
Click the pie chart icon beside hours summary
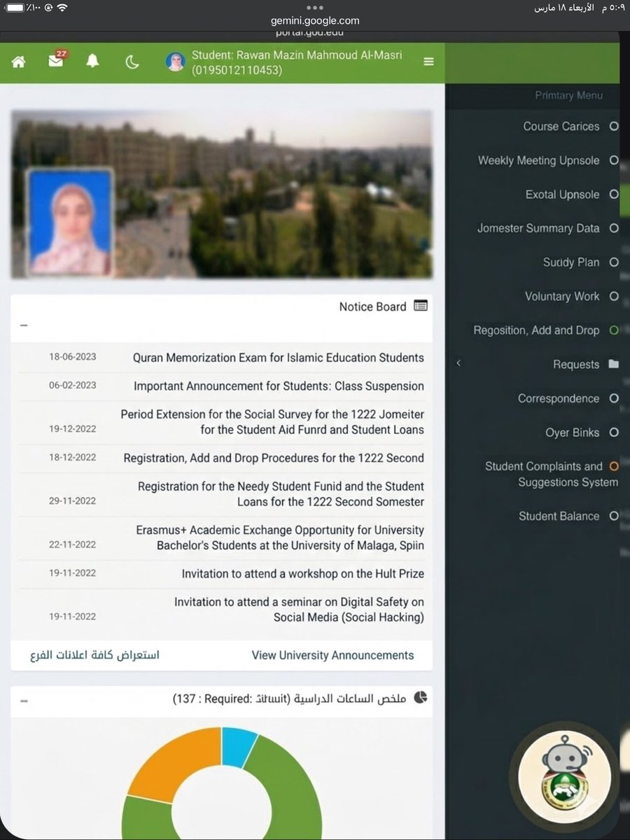tap(421, 698)
